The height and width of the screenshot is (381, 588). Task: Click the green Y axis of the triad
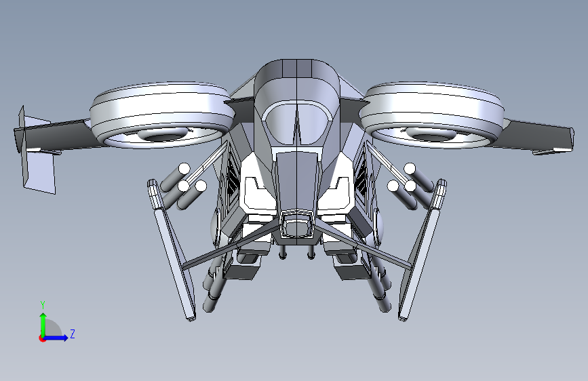click(43, 324)
